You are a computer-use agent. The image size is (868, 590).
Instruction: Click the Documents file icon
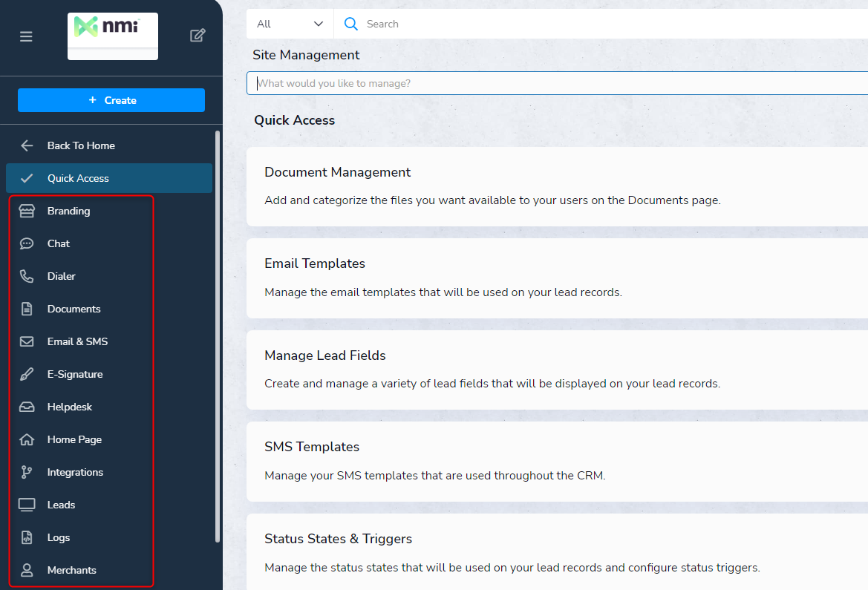[x=27, y=309]
